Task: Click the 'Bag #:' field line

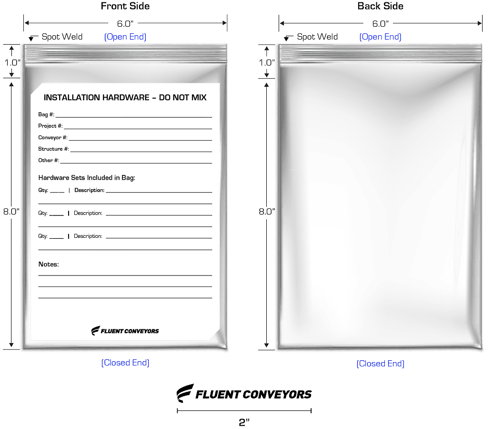Action: pos(134,117)
